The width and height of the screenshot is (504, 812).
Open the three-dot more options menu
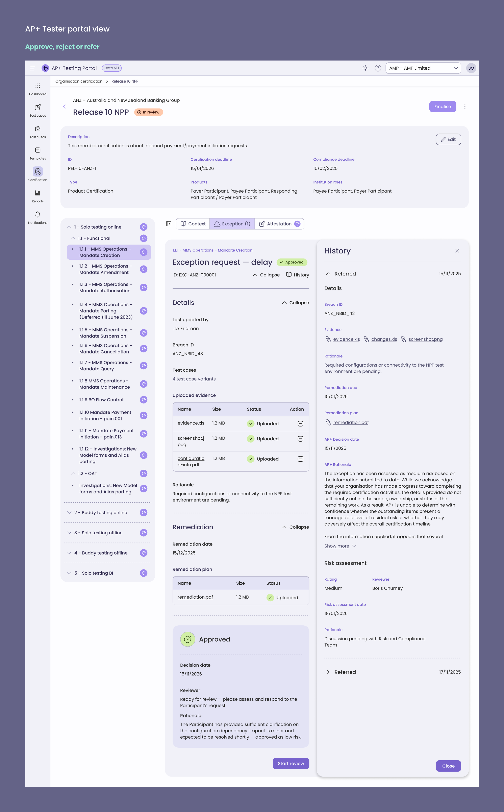(x=465, y=107)
